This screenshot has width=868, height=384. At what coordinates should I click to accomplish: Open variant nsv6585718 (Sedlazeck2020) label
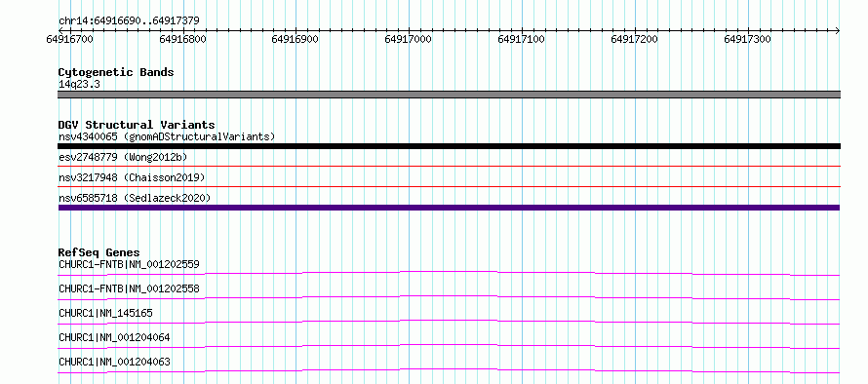(x=135, y=198)
